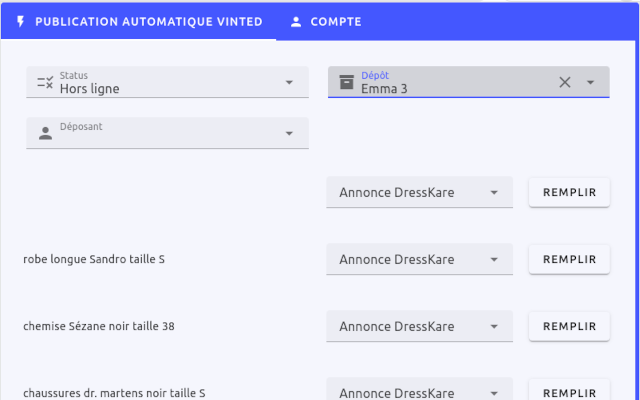Select the robe longue Sandro taille S text
The width and height of the screenshot is (640, 400).
94,259
